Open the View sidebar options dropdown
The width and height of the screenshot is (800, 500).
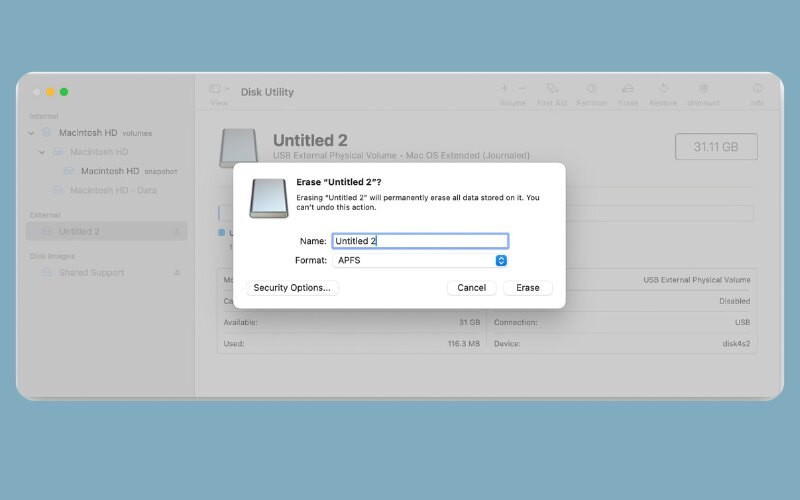[x=219, y=90]
